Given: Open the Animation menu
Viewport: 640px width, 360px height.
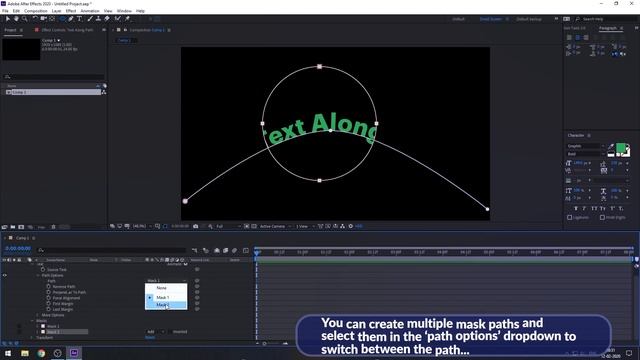Looking at the screenshot, I should click(90, 11).
